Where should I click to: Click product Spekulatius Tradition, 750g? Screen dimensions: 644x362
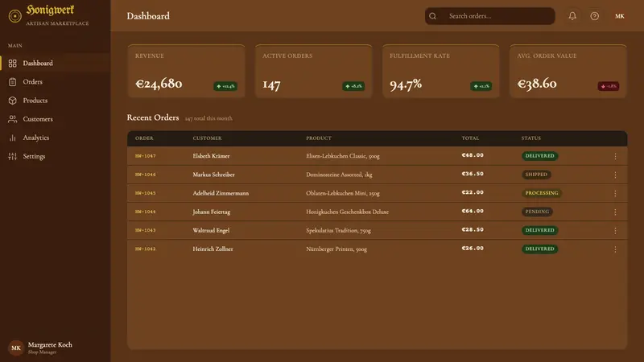(x=338, y=230)
